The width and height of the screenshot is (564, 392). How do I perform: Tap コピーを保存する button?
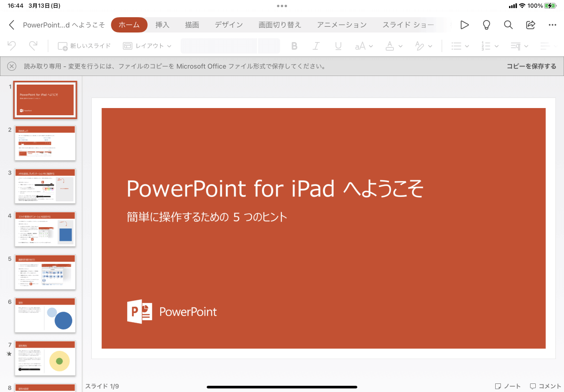[x=531, y=66]
